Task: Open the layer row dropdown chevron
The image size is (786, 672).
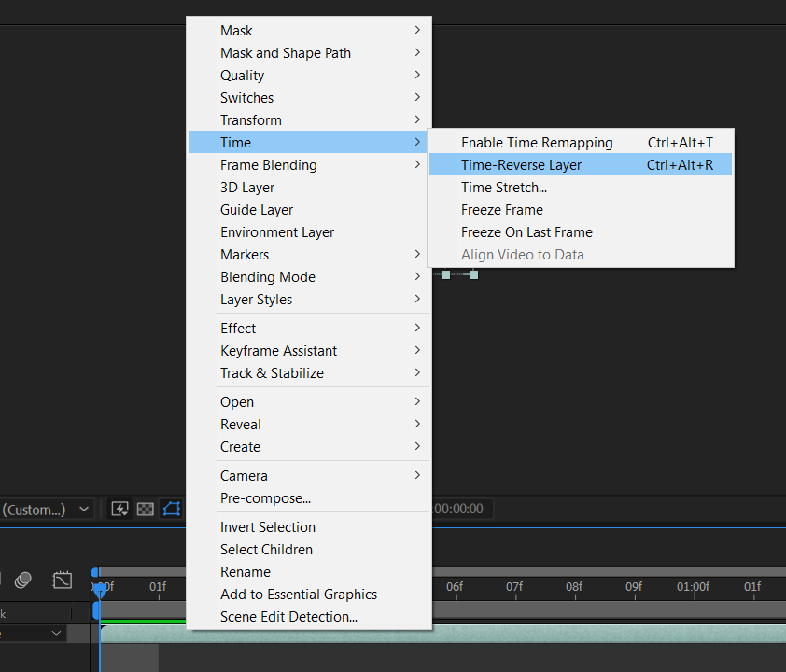Action: coord(56,633)
